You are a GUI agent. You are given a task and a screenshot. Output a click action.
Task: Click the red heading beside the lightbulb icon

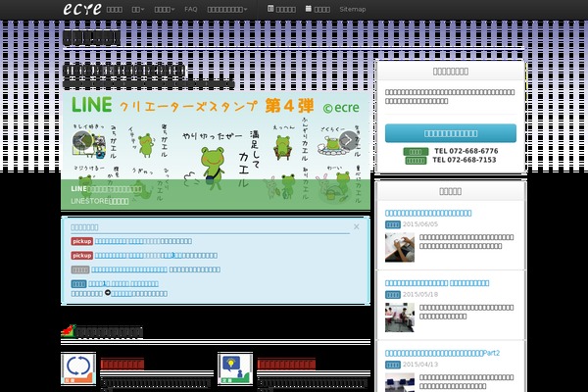(286, 364)
